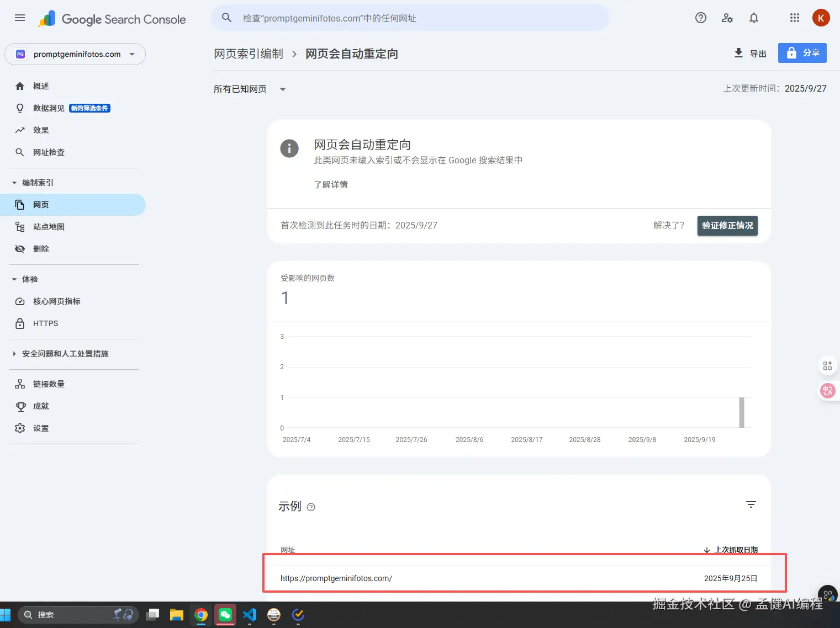Screen dimensions: 840x628
Task: Open users and permissions settings icon
Action: pos(727,18)
